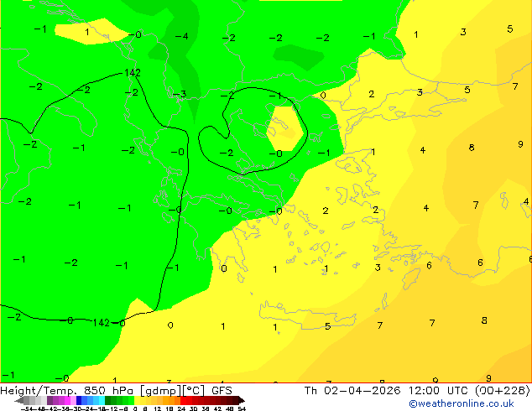Pick the yellow legend swatch above 0
Image resolution: width=532 pixels, height=411 pixels.
(x=137, y=400)
